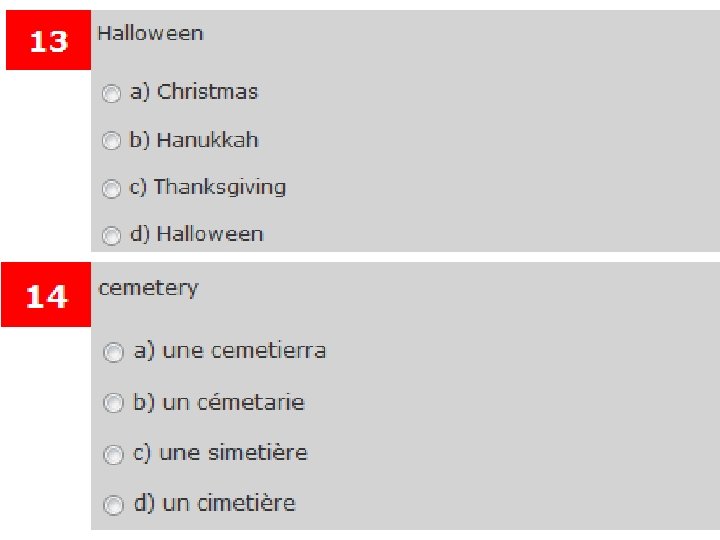
Task: Mark the un cimetière radio button
Action: [115, 504]
